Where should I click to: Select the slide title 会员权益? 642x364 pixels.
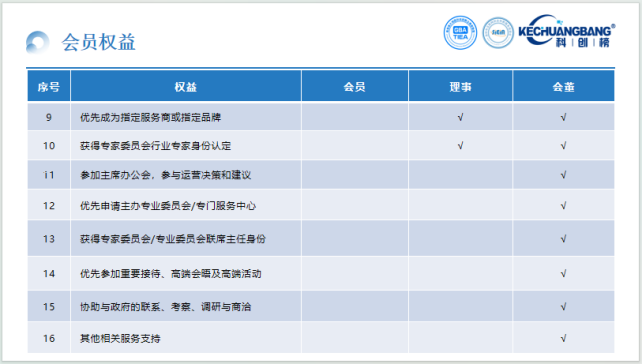[98, 42]
